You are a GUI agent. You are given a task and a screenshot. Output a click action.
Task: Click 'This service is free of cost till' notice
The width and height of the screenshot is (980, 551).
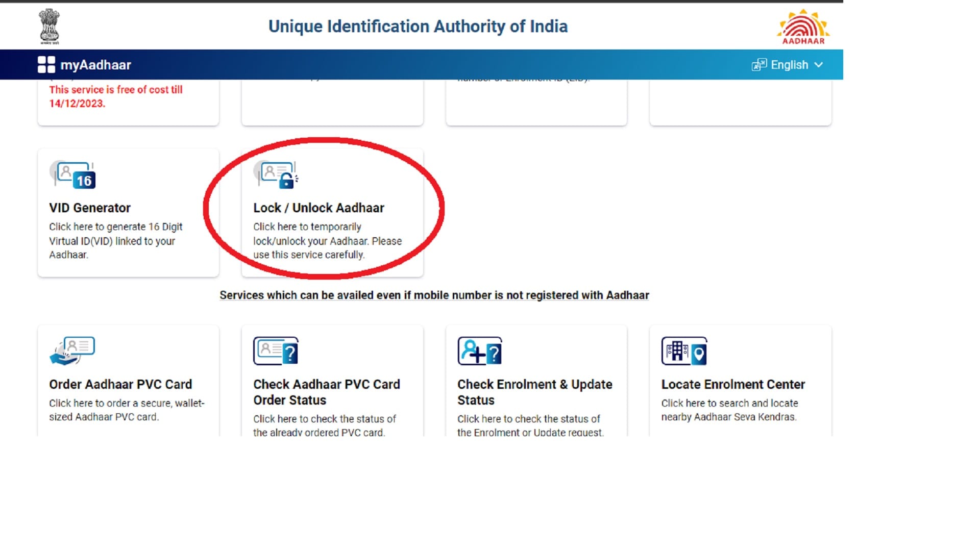(x=116, y=96)
